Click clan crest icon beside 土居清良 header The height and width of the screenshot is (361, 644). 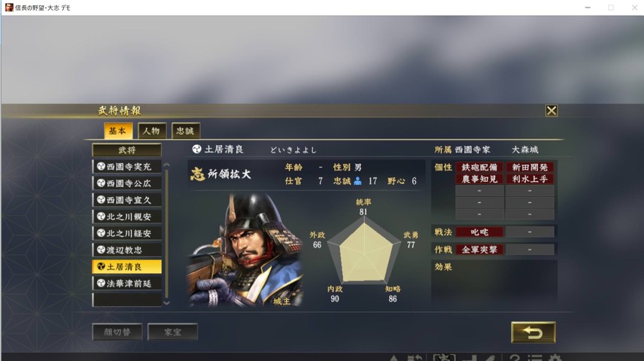click(196, 149)
